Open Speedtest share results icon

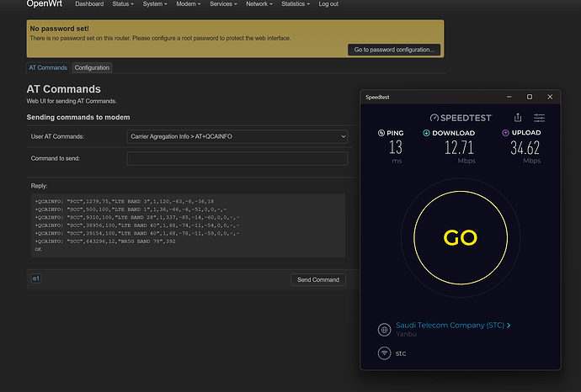coord(518,117)
